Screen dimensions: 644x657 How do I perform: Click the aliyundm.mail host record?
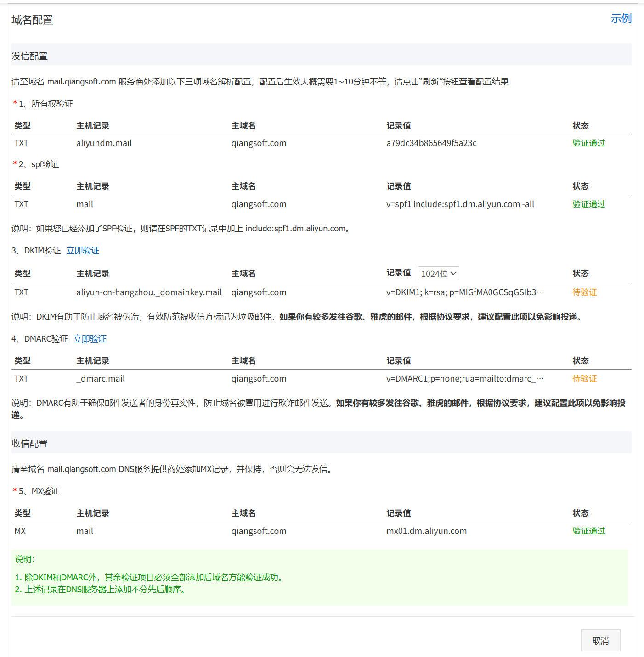(104, 143)
